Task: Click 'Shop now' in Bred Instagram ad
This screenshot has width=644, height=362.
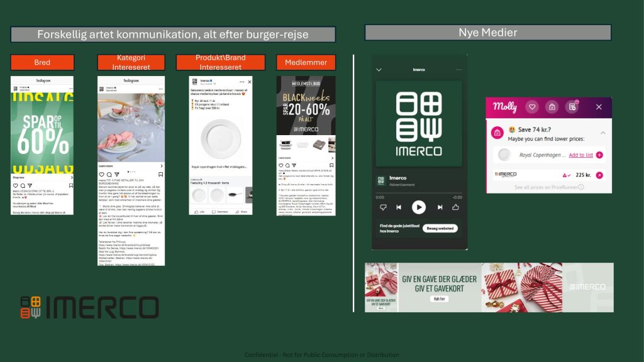Action: point(19,178)
